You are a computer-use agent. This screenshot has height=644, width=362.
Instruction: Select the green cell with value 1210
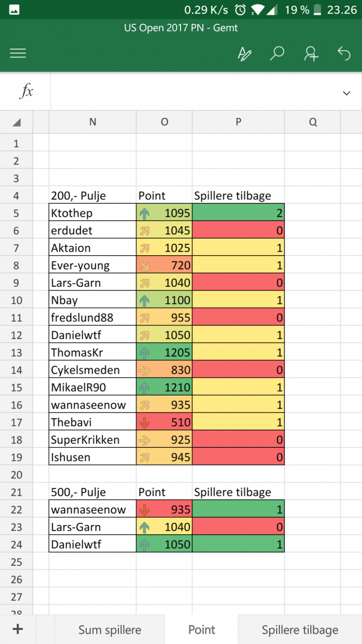tap(164, 388)
